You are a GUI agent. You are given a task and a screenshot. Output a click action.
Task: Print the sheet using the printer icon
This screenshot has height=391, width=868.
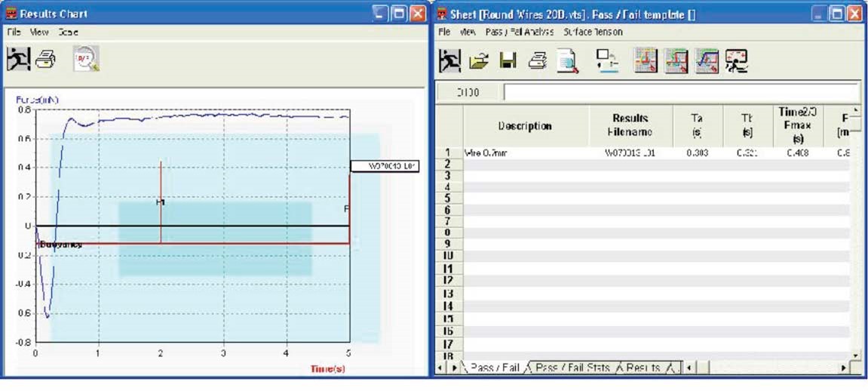[x=537, y=61]
